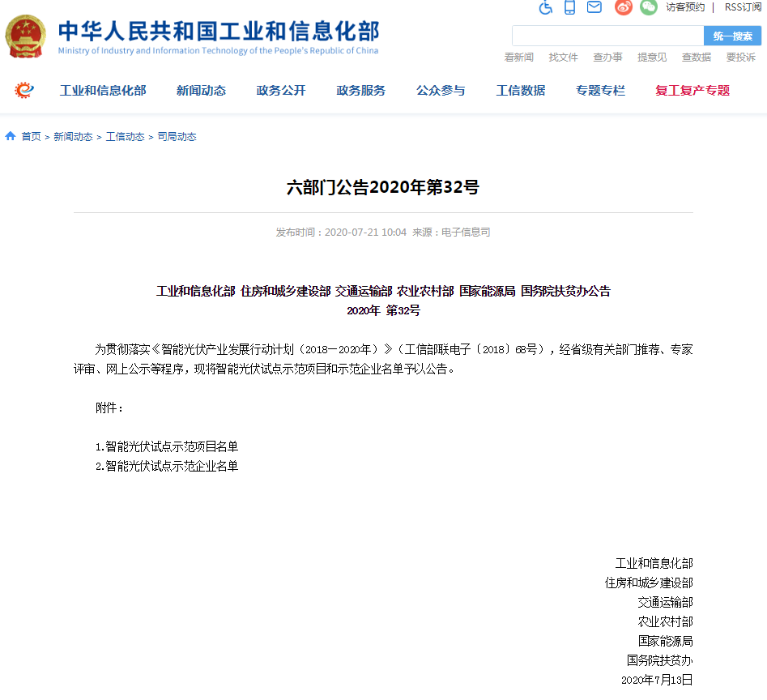Click the red swirl icon in navigation bar
The height and width of the screenshot is (700, 767).
coord(24,90)
